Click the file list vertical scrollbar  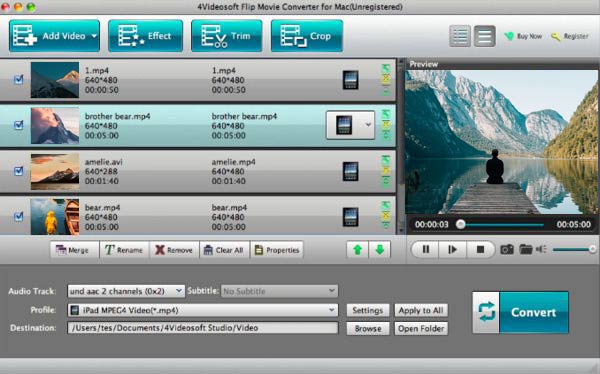point(401,146)
